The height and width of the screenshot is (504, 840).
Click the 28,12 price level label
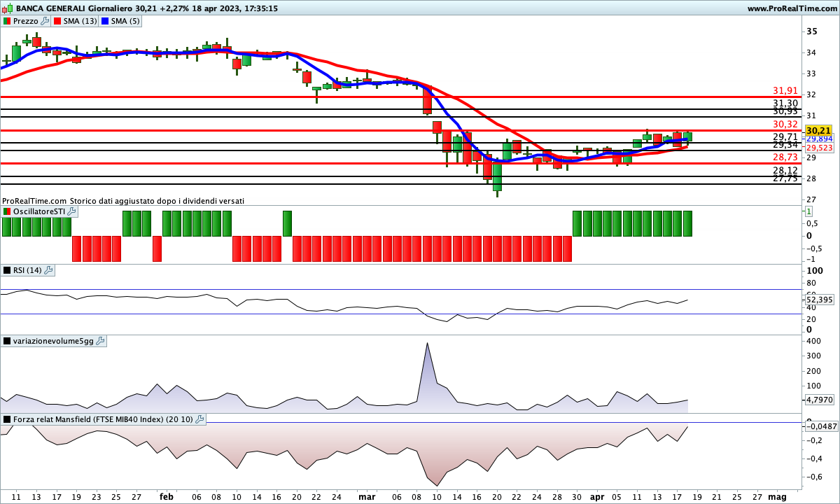coord(785,170)
